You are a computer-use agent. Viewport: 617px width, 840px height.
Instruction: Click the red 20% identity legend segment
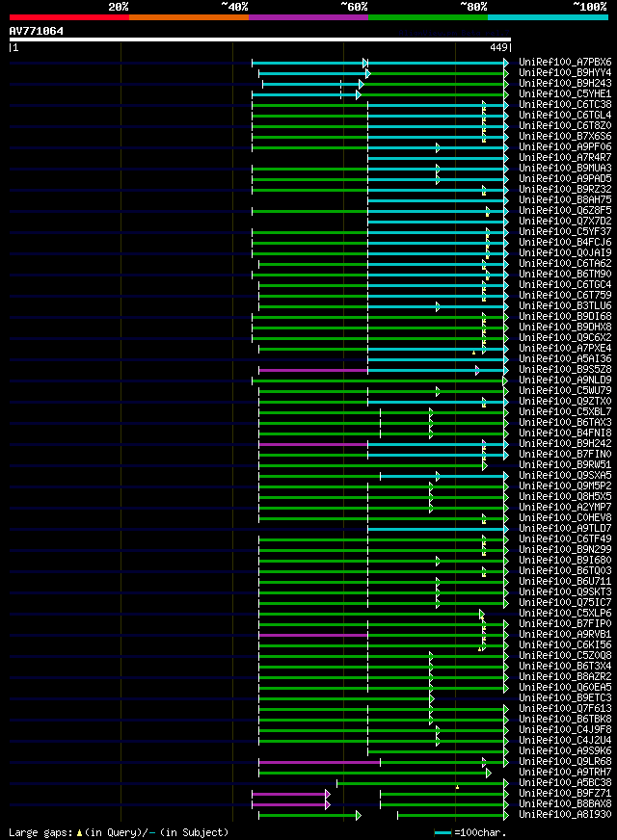click(69, 17)
